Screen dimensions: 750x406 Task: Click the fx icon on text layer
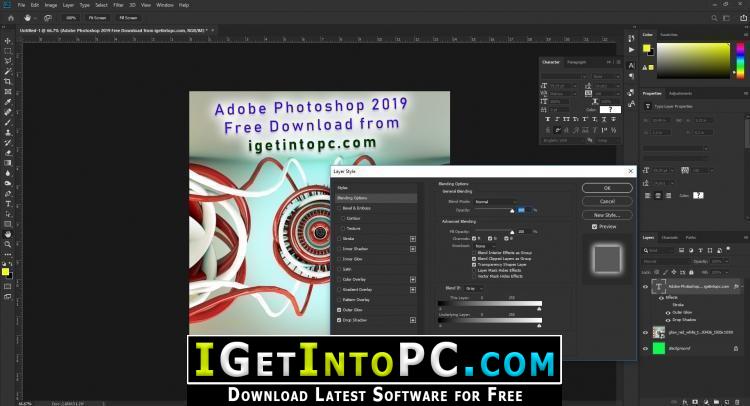(x=736, y=286)
